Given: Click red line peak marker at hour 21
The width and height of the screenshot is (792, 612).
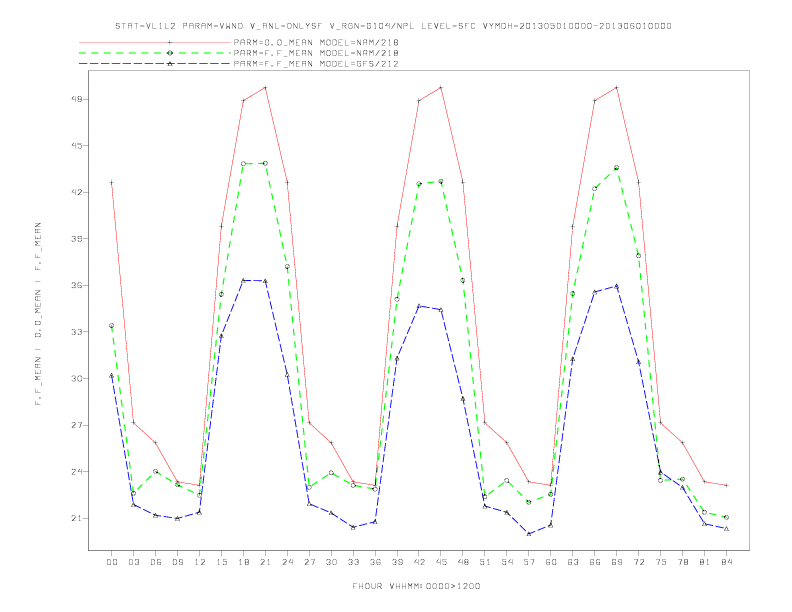Looking at the screenshot, I should (265, 87).
